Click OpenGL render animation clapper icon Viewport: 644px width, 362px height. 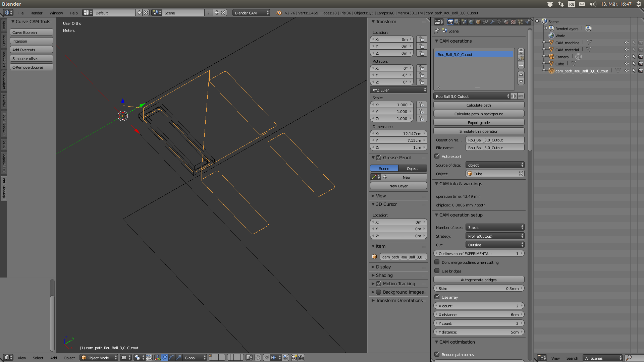tap(301, 358)
